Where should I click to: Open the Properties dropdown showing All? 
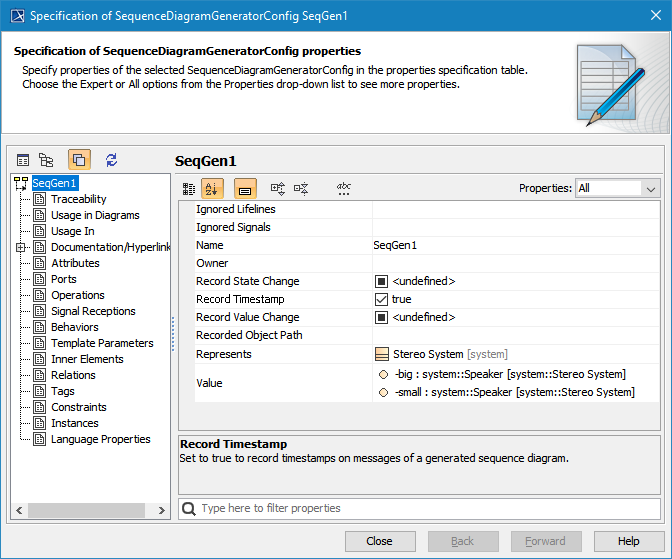tap(617, 188)
